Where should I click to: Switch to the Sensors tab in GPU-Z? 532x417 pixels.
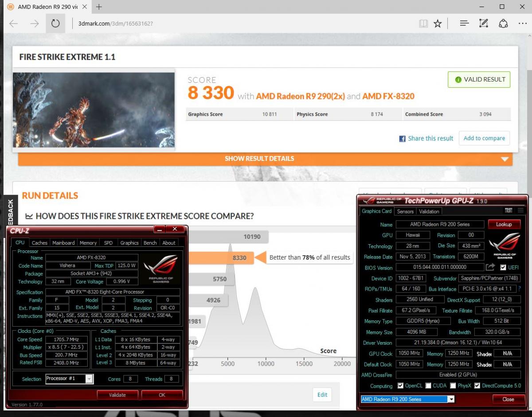pyautogui.click(x=405, y=211)
